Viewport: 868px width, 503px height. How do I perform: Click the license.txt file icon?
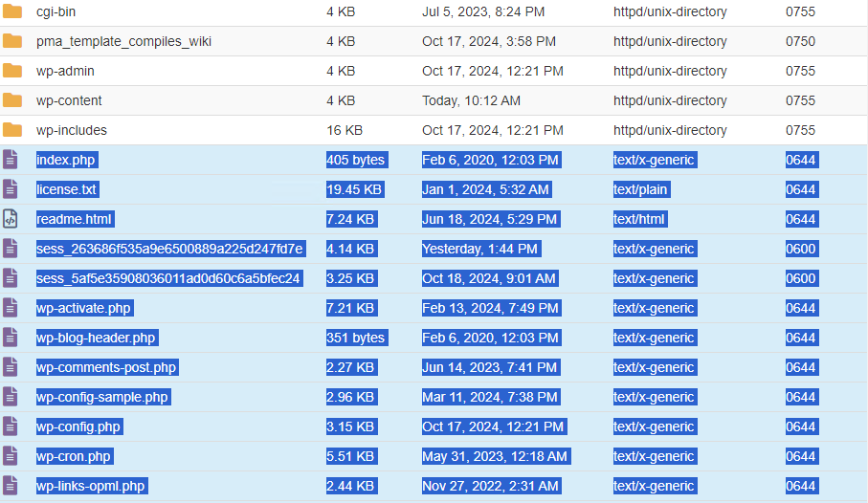click(x=10, y=189)
